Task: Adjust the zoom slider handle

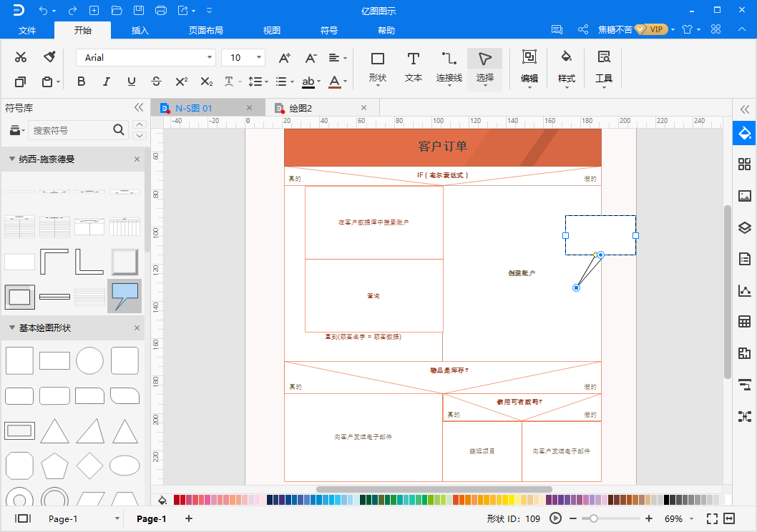Action: [x=594, y=518]
